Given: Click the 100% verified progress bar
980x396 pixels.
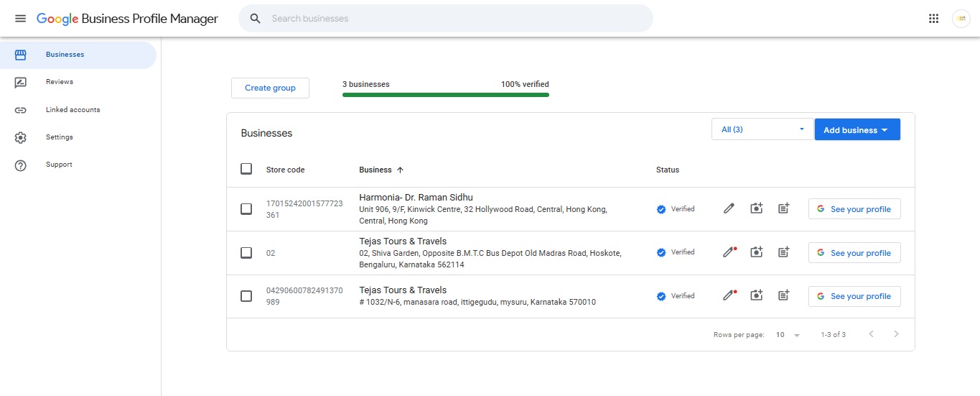Looking at the screenshot, I should click(446, 94).
